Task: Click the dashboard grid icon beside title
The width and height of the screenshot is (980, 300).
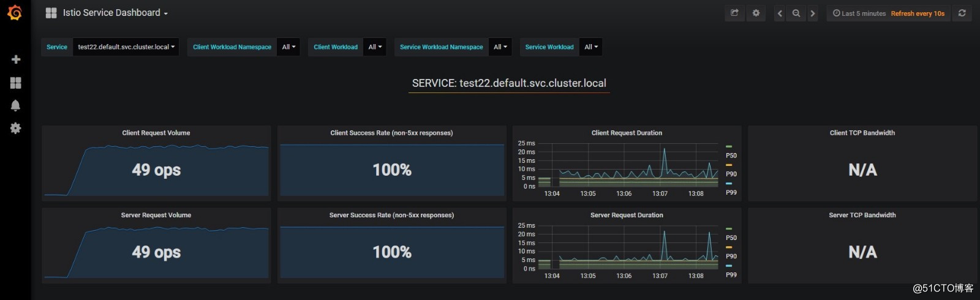Action: pyautogui.click(x=51, y=13)
